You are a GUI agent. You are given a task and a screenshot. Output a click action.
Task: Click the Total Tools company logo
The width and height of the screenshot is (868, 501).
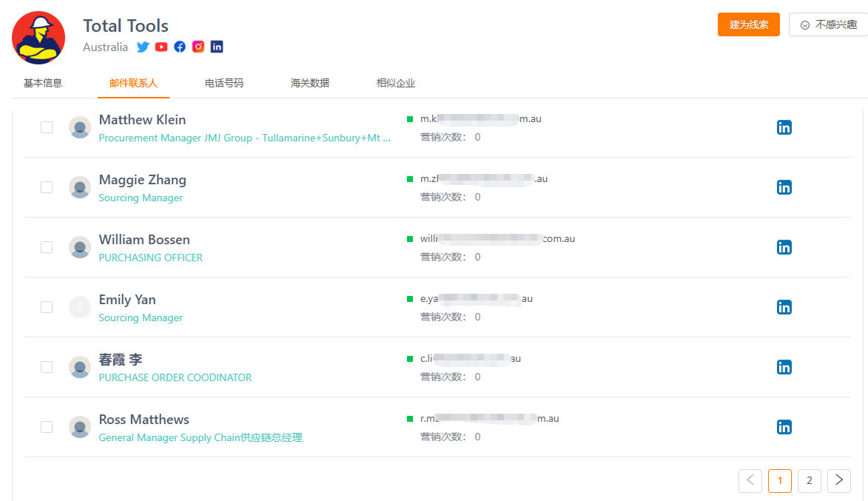click(x=38, y=38)
